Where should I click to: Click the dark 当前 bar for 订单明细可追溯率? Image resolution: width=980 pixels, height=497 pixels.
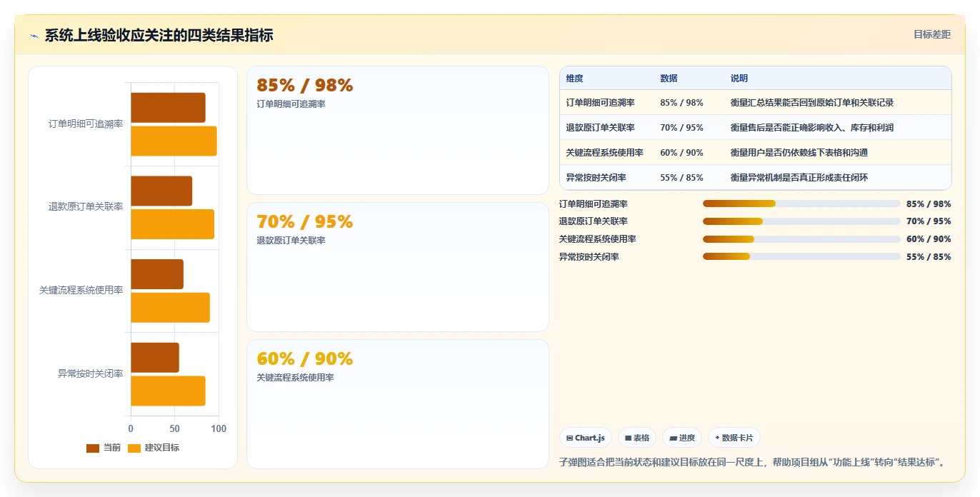(x=168, y=107)
